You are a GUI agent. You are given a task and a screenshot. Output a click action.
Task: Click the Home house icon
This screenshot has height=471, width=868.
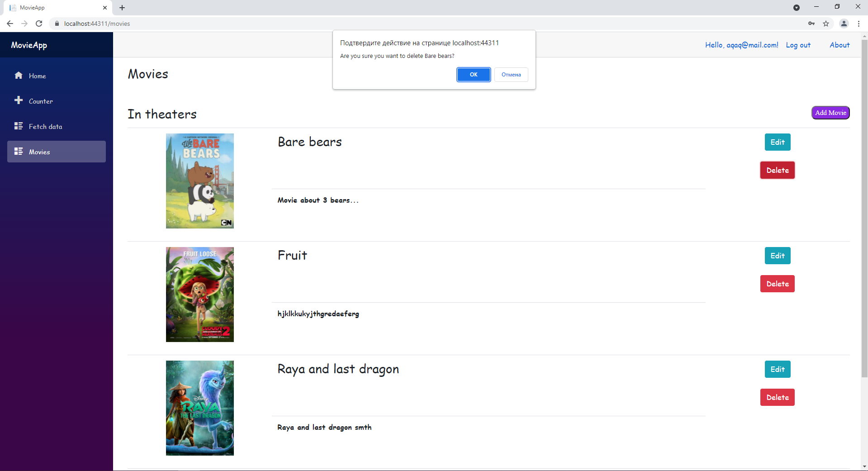coord(19,76)
